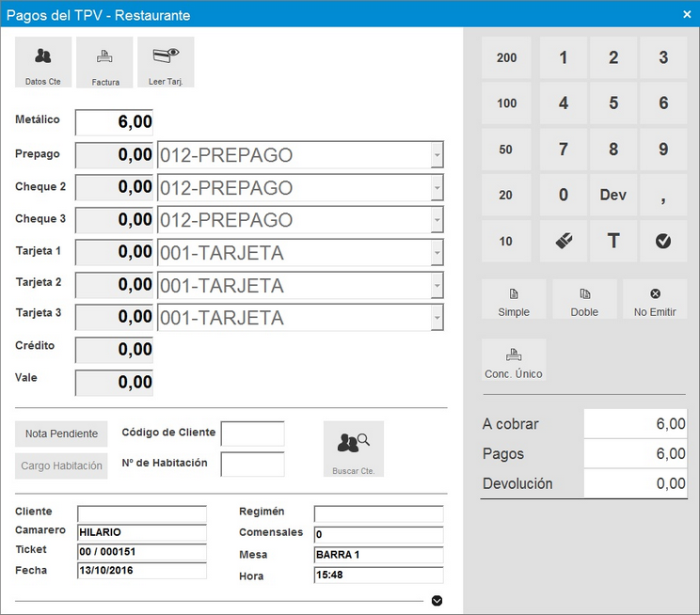Viewport: 700px width, 615px height.
Task: Click the Crédito amount field
Action: tap(114, 350)
